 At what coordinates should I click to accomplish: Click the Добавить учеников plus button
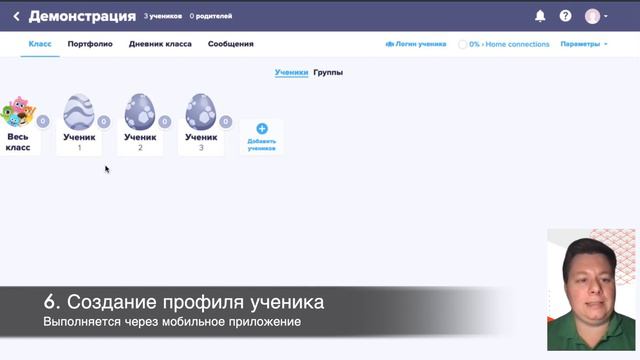[x=262, y=137]
